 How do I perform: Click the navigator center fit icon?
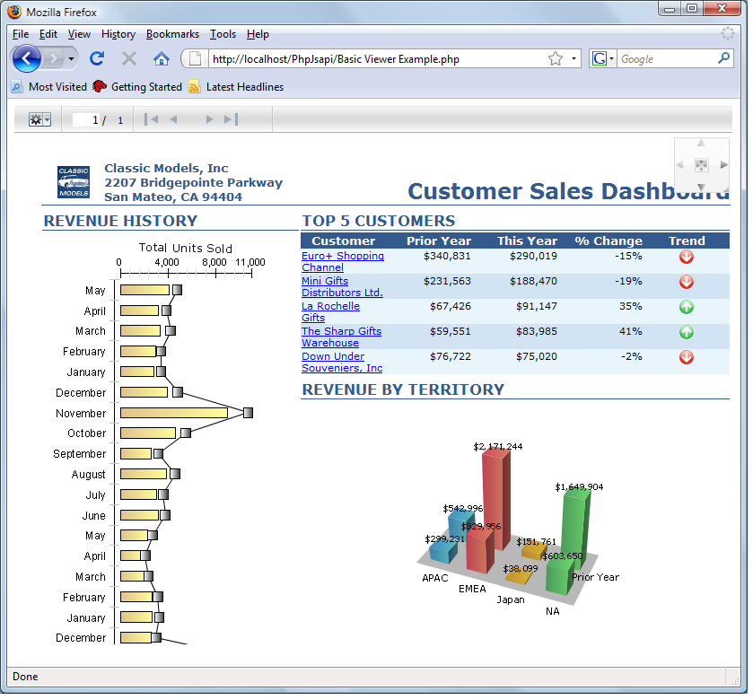tap(701, 165)
